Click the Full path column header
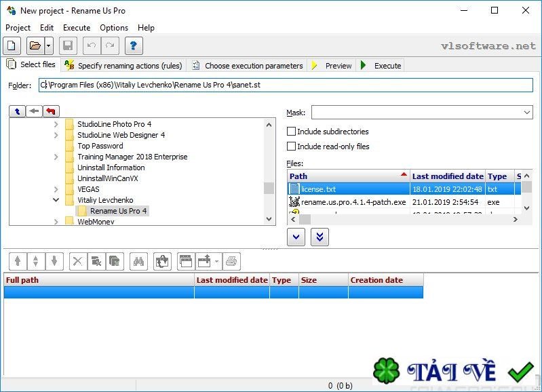542x392 pixels. (x=99, y=280)
